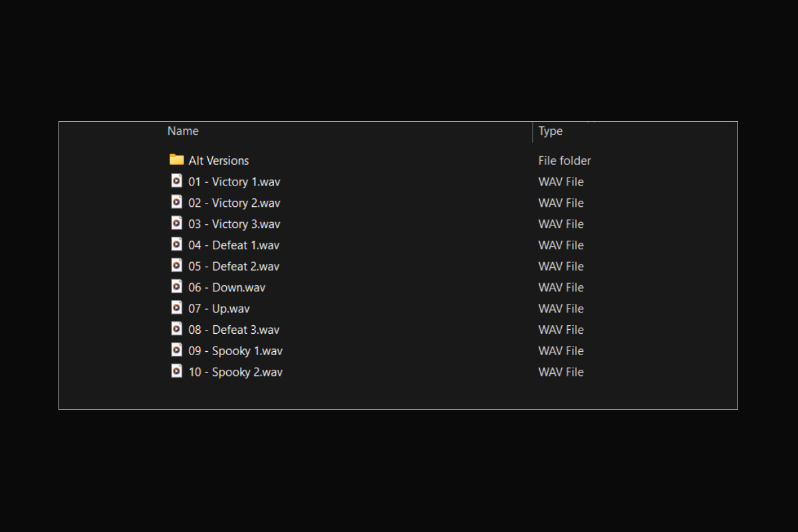Click WAV File type in Defeat 2 row
This screenshot has height=532, width=798.
click(x=561, y=267)
